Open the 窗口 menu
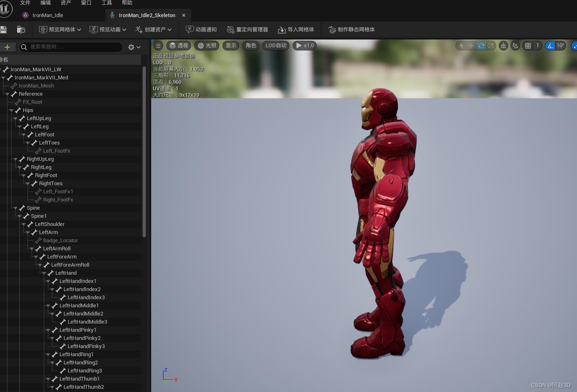 click(86, 3)
